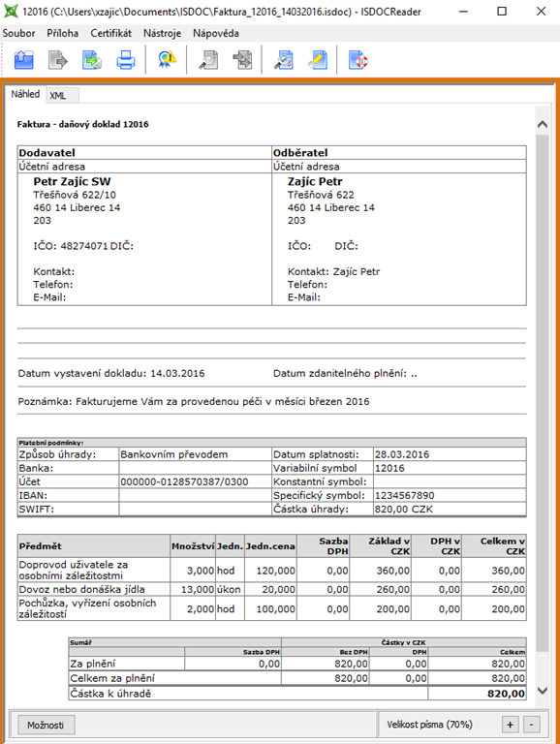Click the heading 'Faktura - daňový doklad 12016'

click(83, 124)
